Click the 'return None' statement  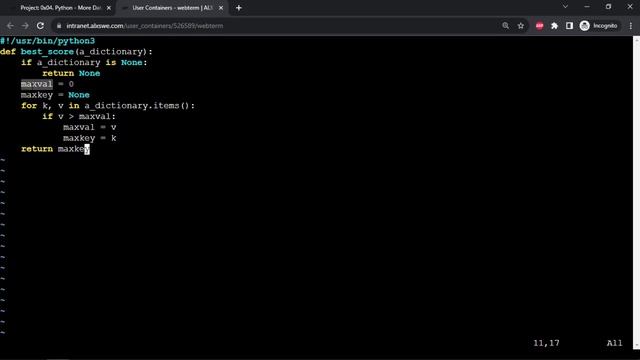(71, 73)
